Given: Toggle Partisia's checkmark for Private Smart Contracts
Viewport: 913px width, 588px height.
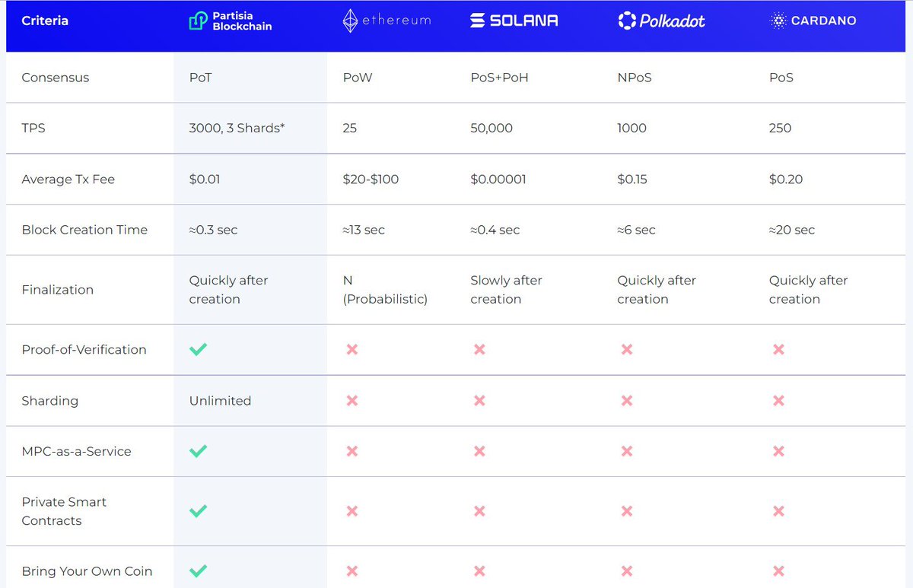Looking at the screenshot, I should click(198, 511).
